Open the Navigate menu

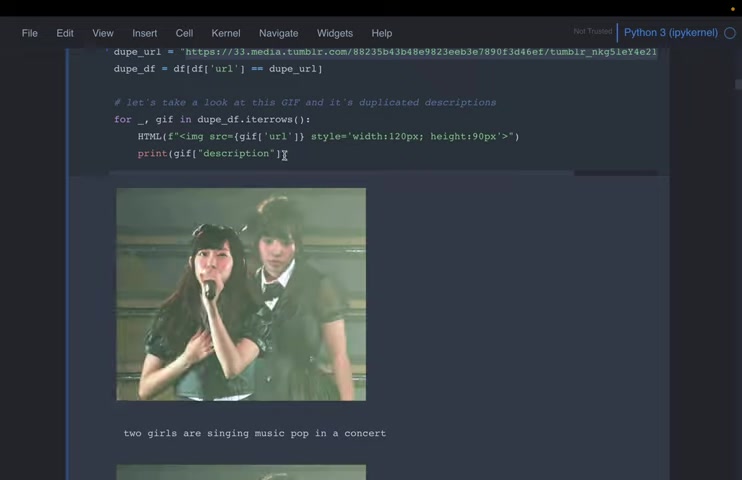[278, 33]
